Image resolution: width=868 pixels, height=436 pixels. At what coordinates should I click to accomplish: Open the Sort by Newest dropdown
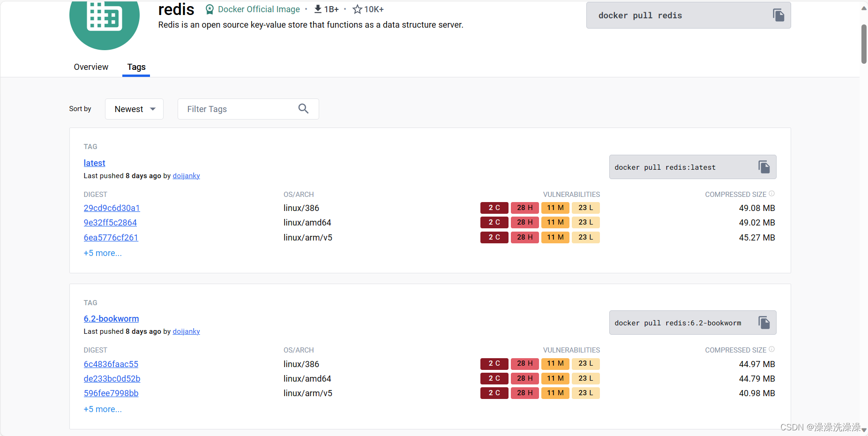tap(134, 109)
